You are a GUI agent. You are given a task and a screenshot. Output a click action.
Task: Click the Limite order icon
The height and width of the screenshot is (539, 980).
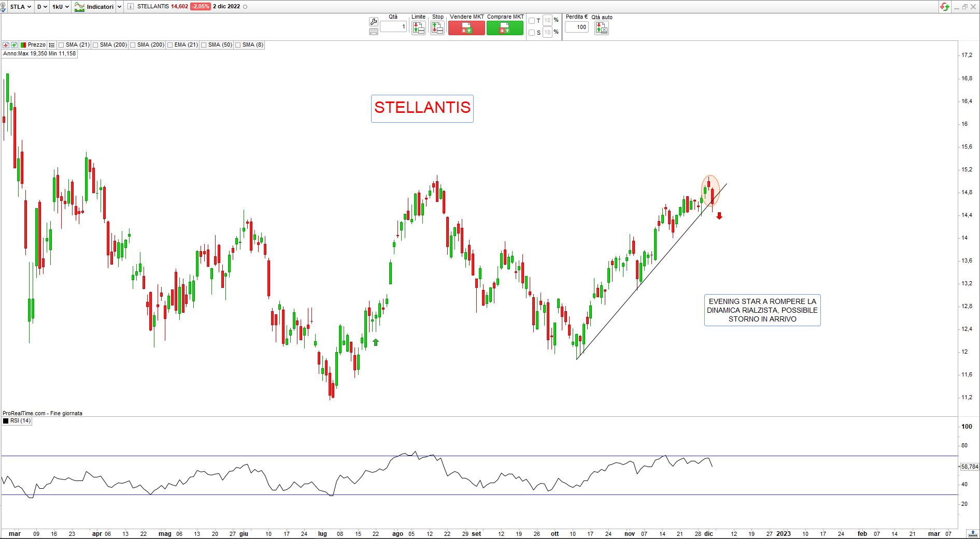click(x=418, y=28)
